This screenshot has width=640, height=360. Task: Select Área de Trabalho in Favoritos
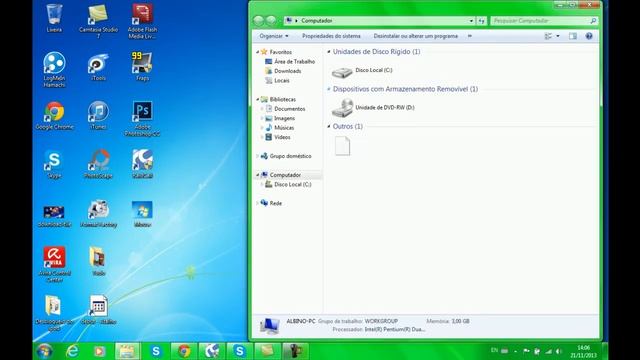click(x=290, y=61)
